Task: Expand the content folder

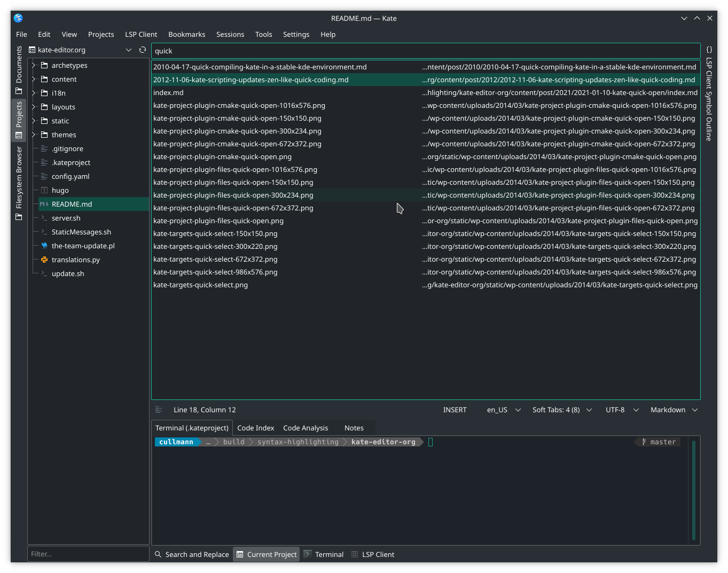Action: coord(33,79)
